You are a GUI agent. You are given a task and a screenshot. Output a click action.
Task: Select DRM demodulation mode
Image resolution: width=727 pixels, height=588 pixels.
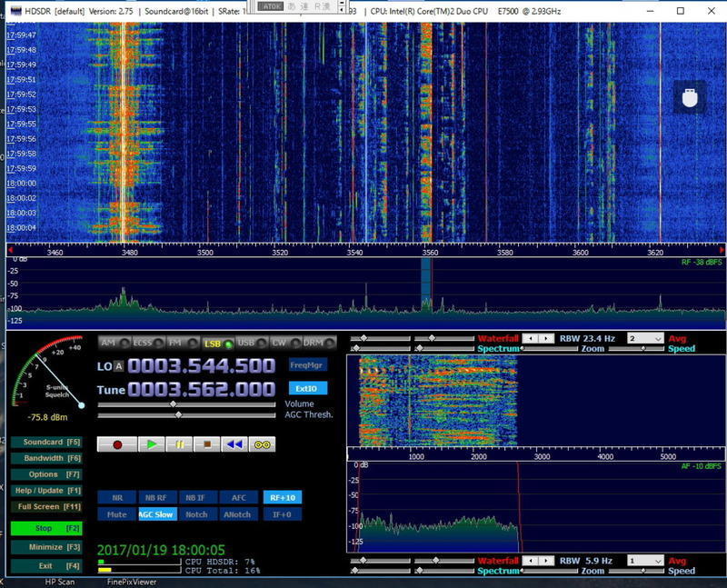(x=320, y=344)
